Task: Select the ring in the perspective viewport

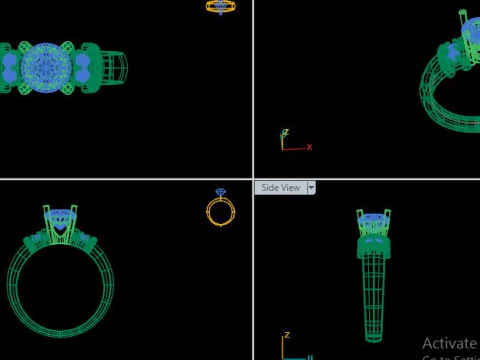Action: [450, 71]
